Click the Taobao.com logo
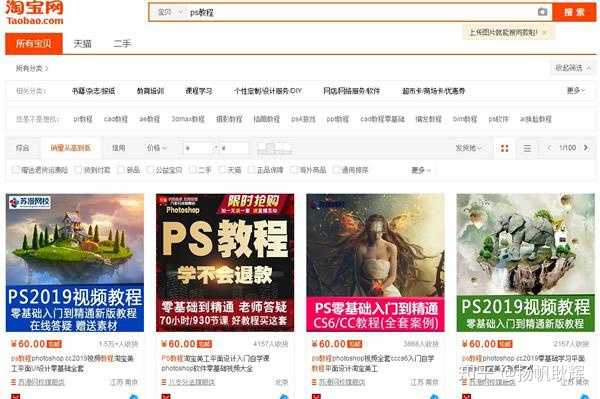Viewport: 600px width, 399px height. 34,12
